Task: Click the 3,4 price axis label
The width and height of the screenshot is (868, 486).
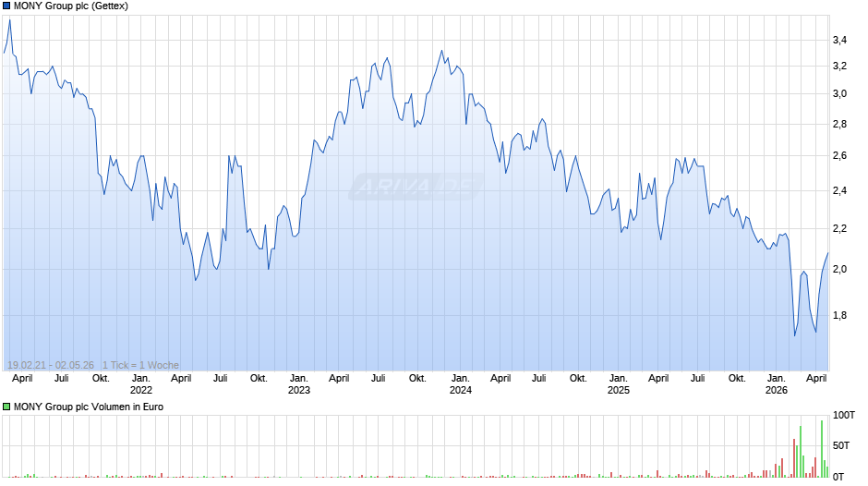Action: [839, 40]
